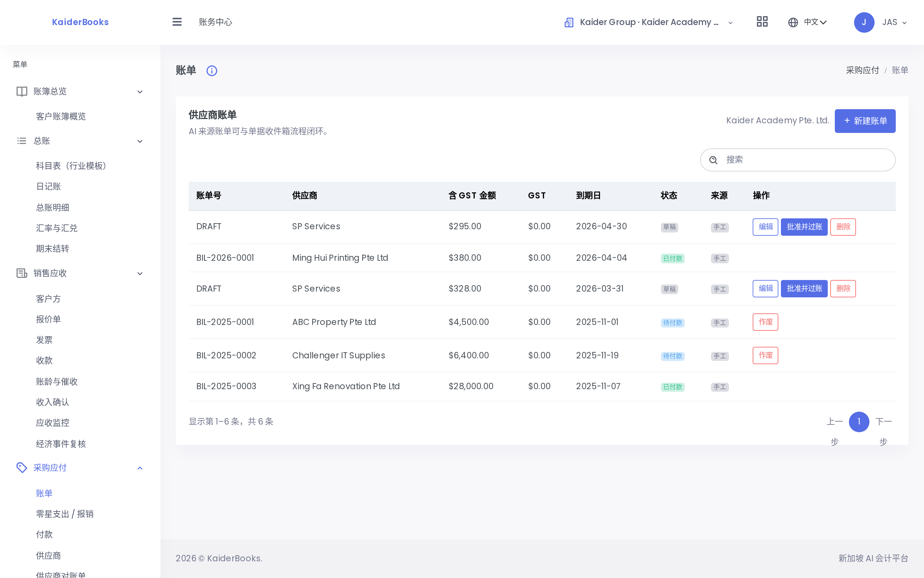Open 经济事件复核 menu item
924x578 pixels.
(x=61, y=444)
